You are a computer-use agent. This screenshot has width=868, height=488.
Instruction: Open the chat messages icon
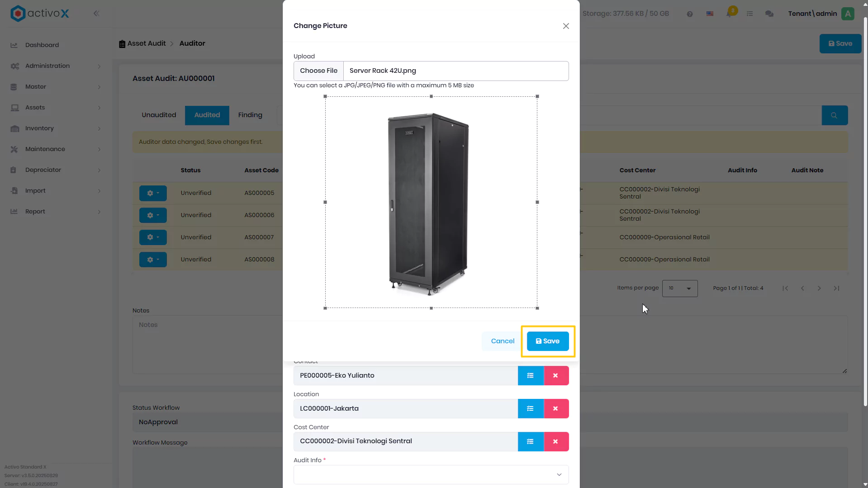(x=769, y=14)
